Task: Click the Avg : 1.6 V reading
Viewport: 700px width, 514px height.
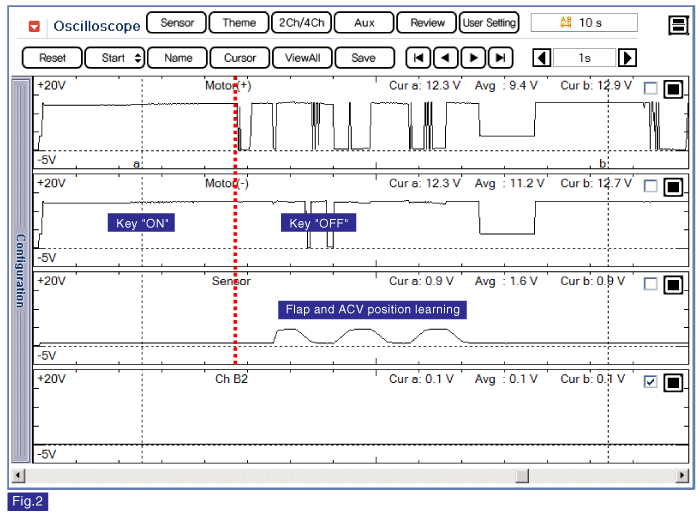Action: click(506, 281)
